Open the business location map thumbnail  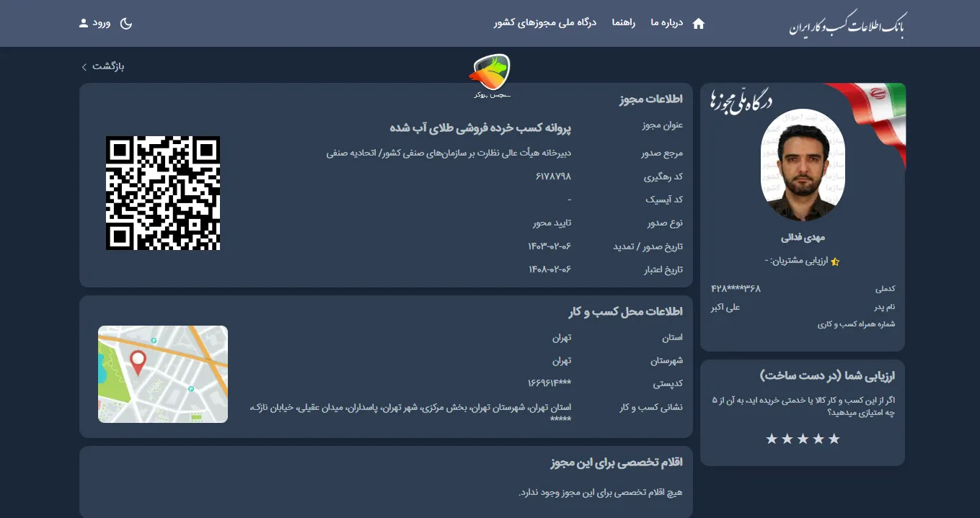(x=163, y=373)
